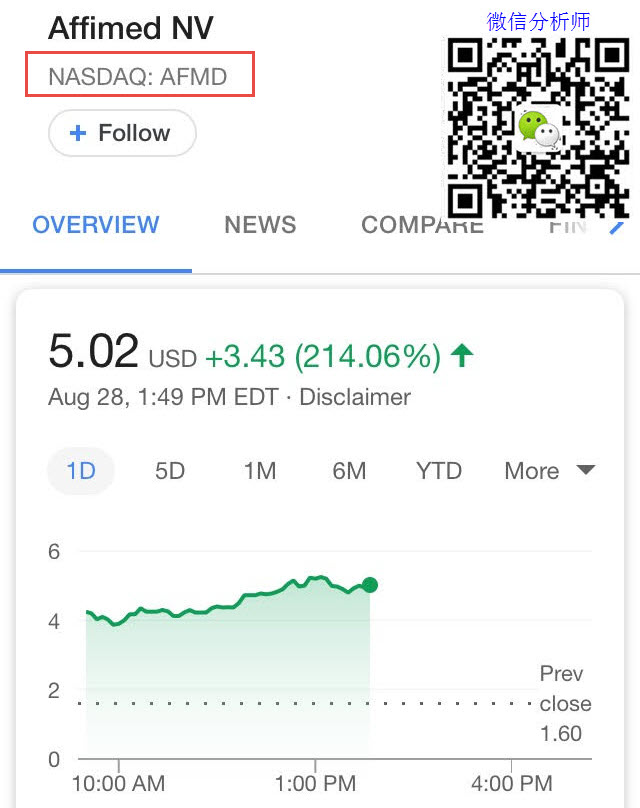Select the 1D chart range

[81, 471]
